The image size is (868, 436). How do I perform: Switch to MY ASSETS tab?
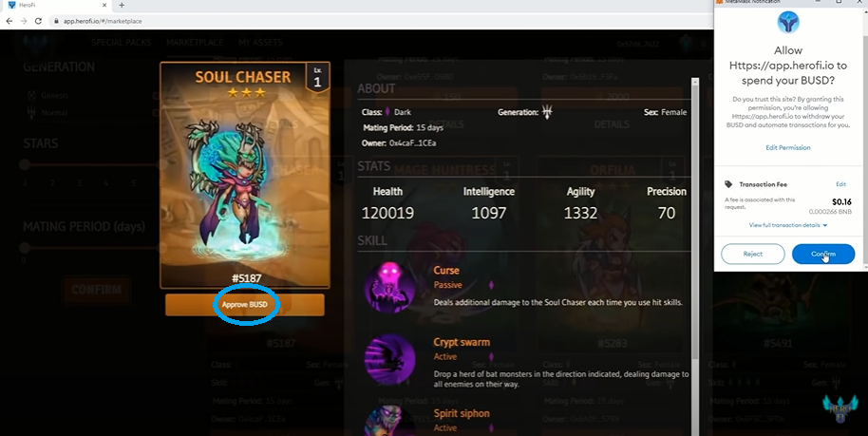260,43
